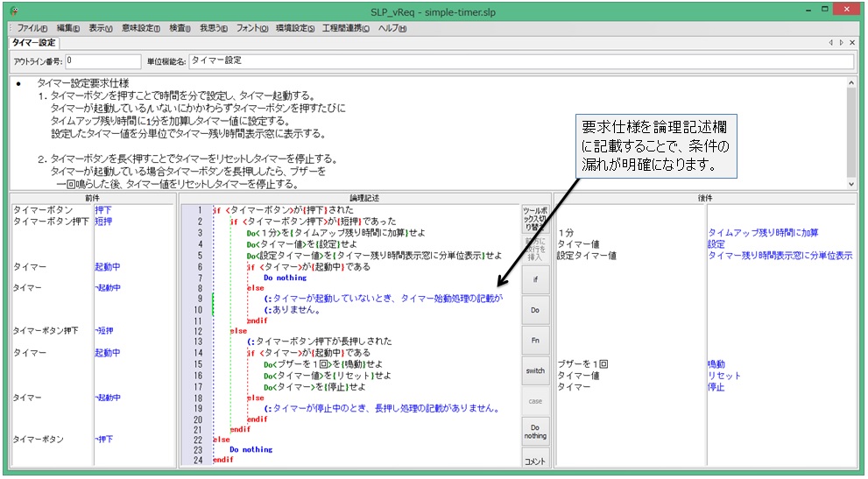Viewport: 868px width, 479px height.
Task: Click the 後件 panel header
Action: (705, 198)
